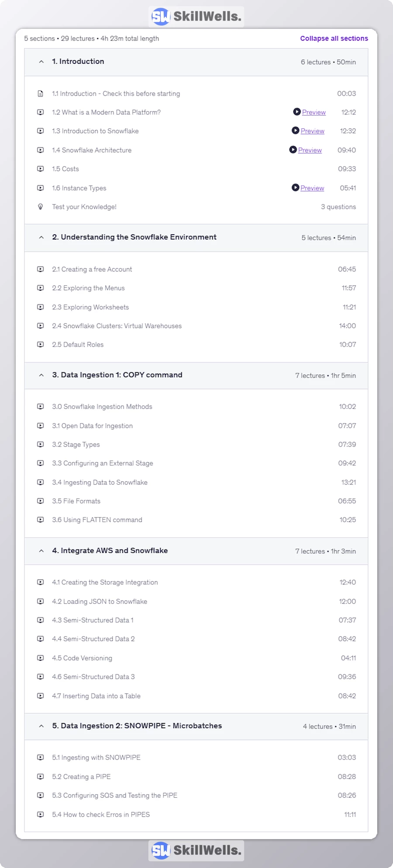Screen dimensions: 393x868
Task: Select the video icon beside 4.5 Code Versioning
Action: coord(40,658)
